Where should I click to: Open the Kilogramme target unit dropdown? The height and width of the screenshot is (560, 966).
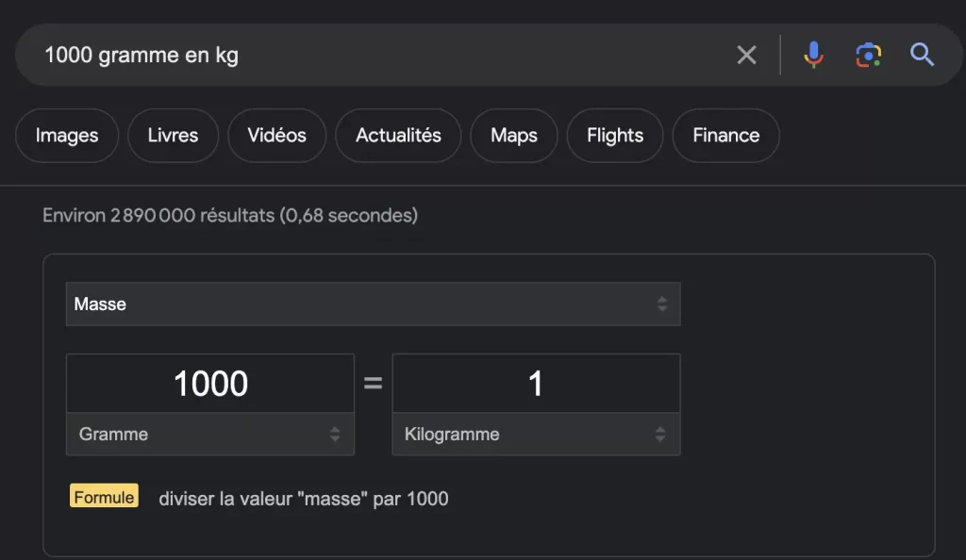tap(536, 435)
